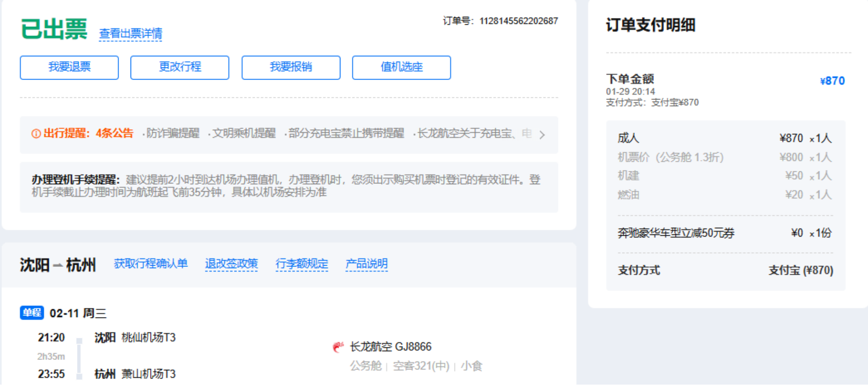Click 获取行程确认单 itinerary confirmation link
Image resolution: width=868 pixels, height=385 pixels.
coord(151,263)
